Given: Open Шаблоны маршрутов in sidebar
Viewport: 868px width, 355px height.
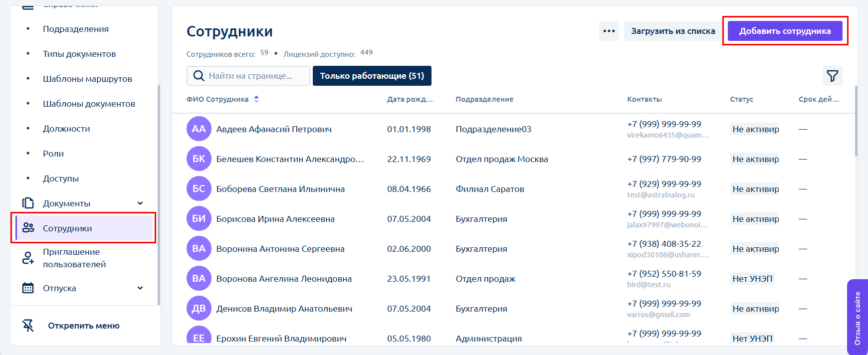Looking at the screenshot, I should point(87,79).
